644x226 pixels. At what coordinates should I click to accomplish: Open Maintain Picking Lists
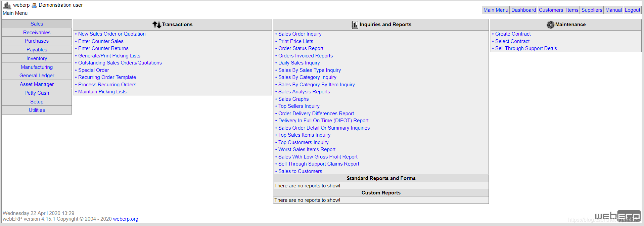[102, 92]
